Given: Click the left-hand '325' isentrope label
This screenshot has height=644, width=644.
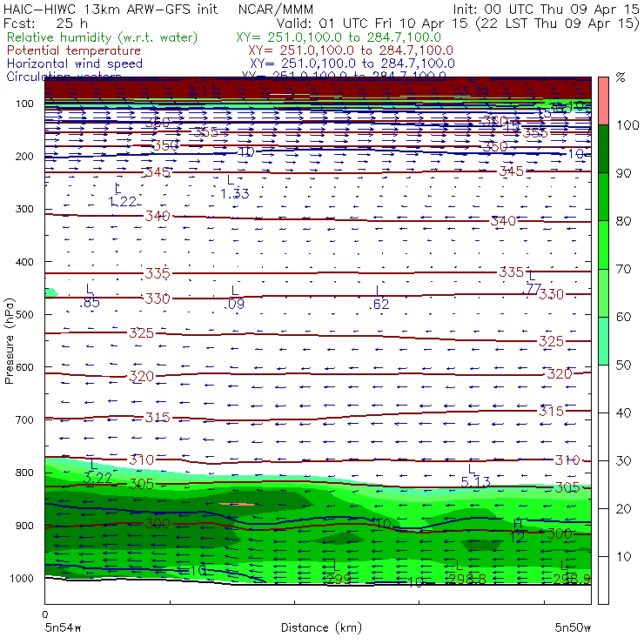Looking at the screenshot, I should coord(141,333).
